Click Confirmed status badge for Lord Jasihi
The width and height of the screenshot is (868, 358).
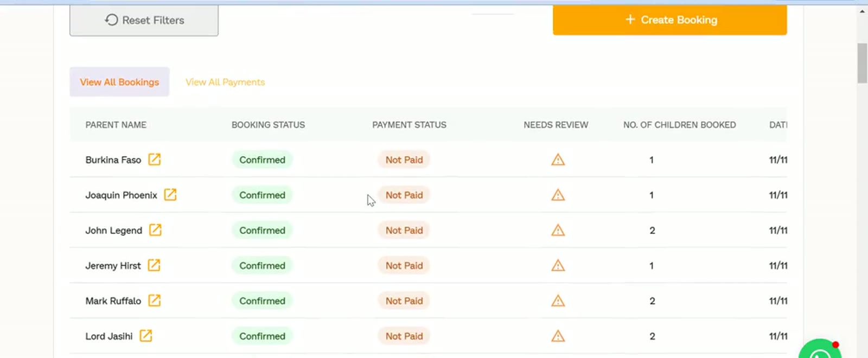tap(262, 336)
